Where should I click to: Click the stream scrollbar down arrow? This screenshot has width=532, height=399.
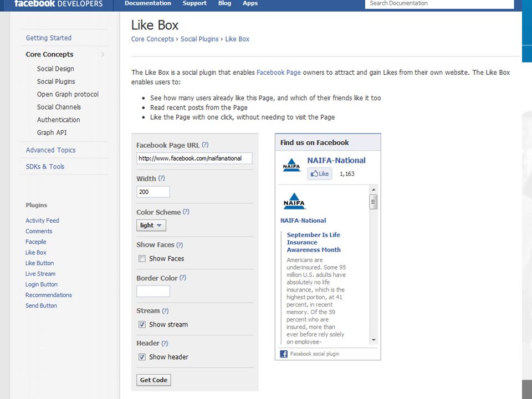[x=374, y=340]
